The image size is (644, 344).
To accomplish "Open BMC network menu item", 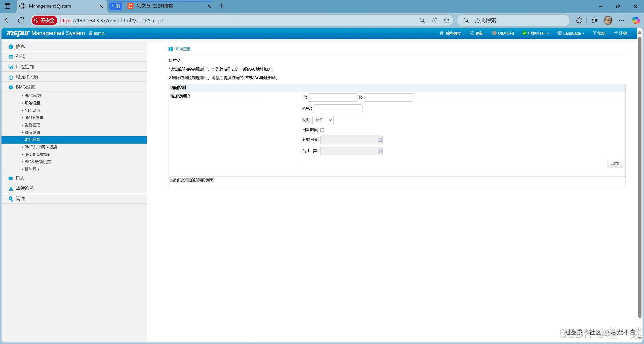I will tap(33, 96).
